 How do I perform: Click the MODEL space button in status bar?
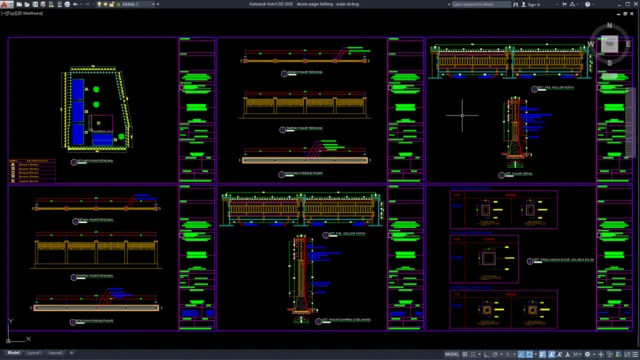pyautogui.click(x=452, y=354)
